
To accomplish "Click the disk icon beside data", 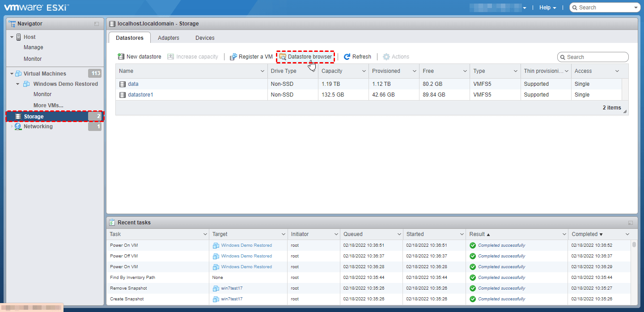I will click(123, 84).
